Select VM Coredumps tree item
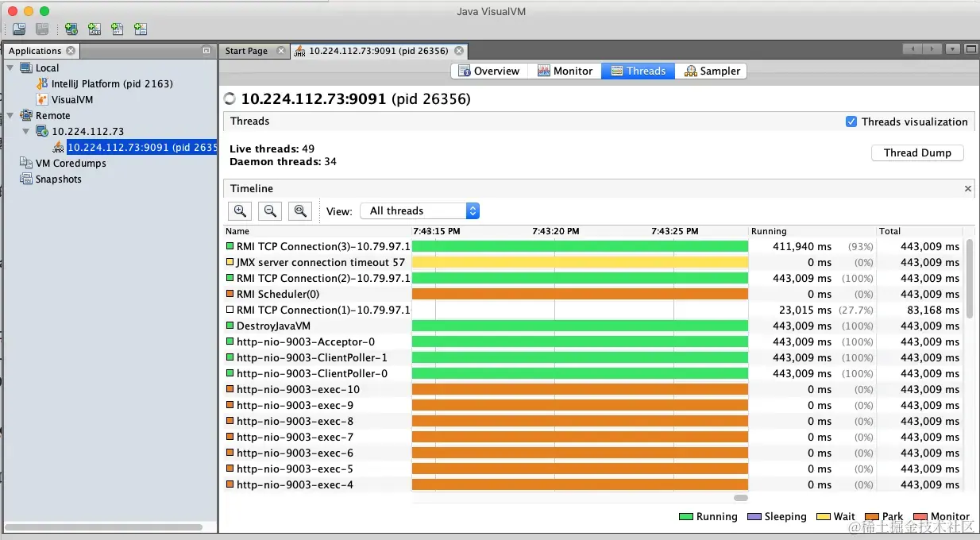980x540 pixels. coord(71,163)
